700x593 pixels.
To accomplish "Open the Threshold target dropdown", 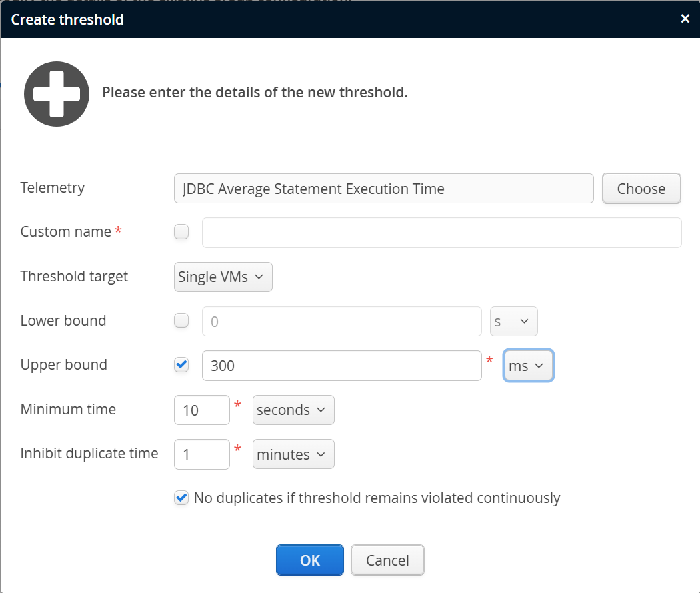I will (x=223, y=277).
